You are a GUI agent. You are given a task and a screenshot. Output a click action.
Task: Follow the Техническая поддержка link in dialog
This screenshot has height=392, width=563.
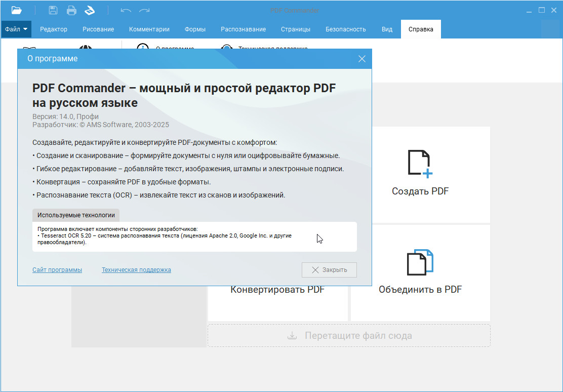[x=136, y=270]
